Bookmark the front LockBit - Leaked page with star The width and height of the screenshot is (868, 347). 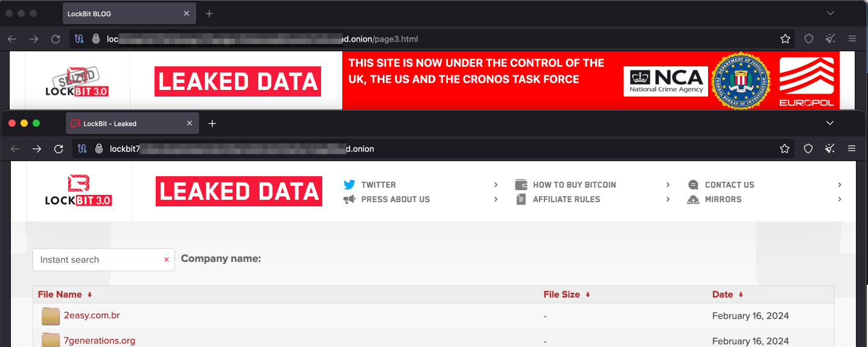[785, 149]
